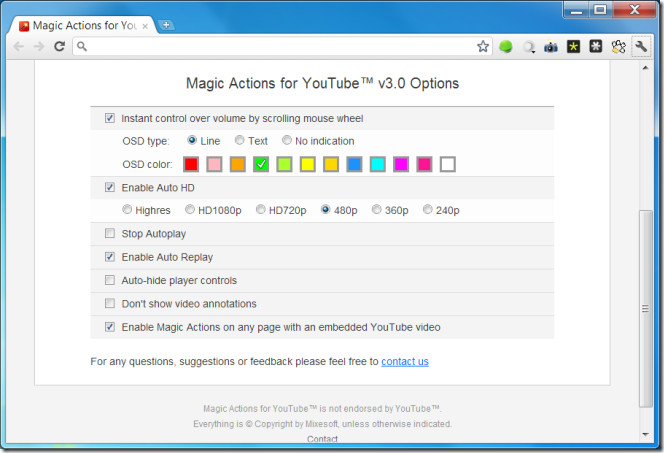The image size is (664, 453).
Task: Select Line OSD type
Action: tap(192, 140)
